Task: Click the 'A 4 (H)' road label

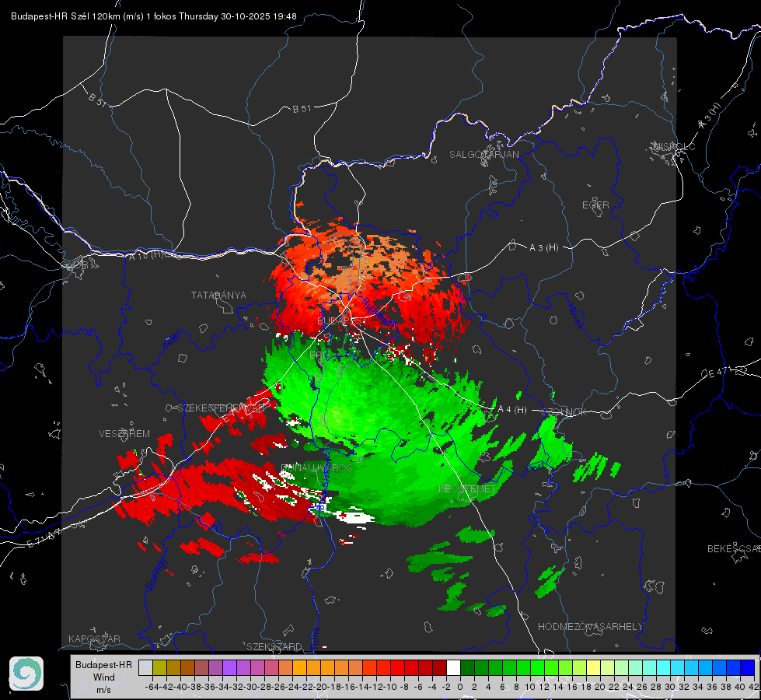Action: [x=512, y=410]
